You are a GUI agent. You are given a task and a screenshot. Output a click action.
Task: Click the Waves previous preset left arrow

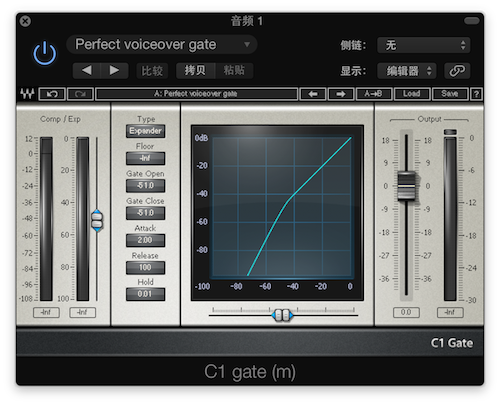tap(313, 94)
